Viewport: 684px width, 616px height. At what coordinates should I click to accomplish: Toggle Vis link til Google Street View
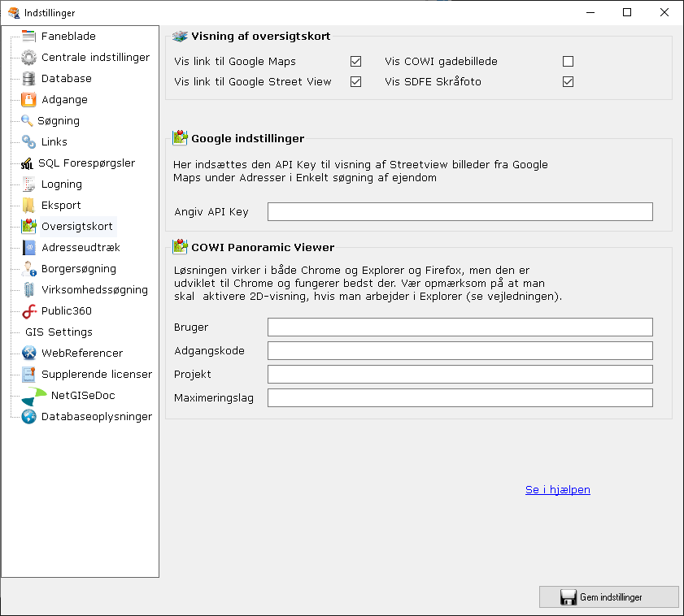[x=355, y=82]
